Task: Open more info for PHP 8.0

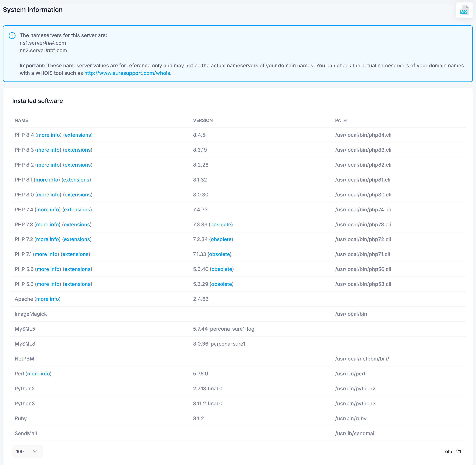Action: (48, 194)
